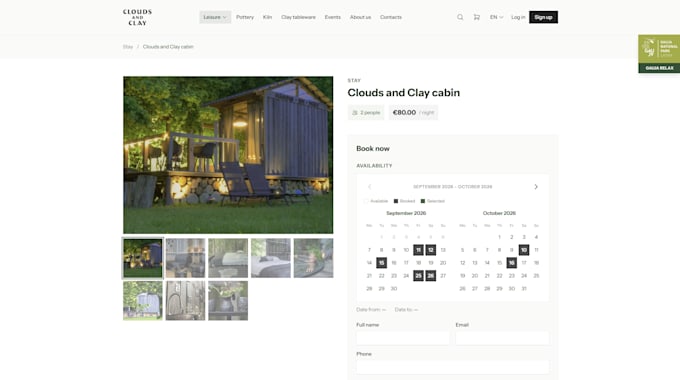Select September 30 in calendar
Viewport: 680px width, 380px height.
[394, 288]
